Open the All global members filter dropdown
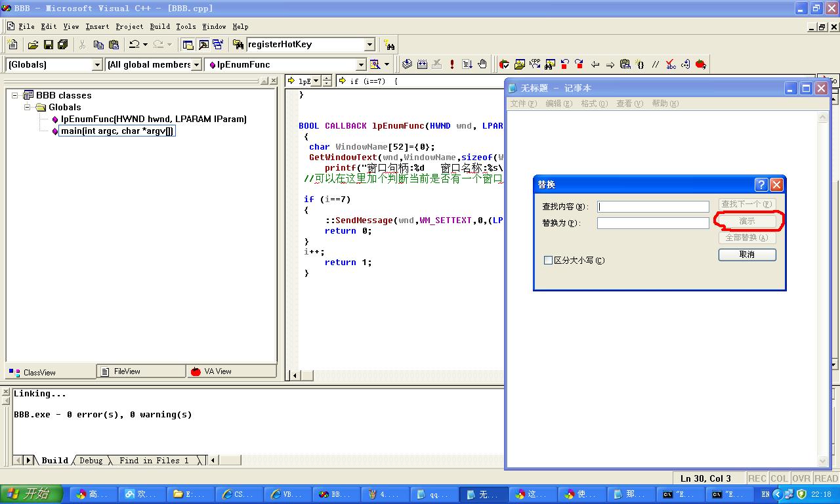840x504 pixels. coord(197,64)
